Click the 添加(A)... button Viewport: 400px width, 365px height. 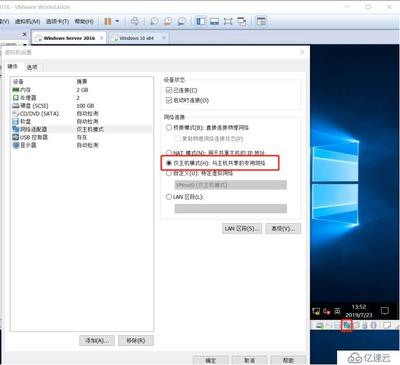tap(97, 340)
